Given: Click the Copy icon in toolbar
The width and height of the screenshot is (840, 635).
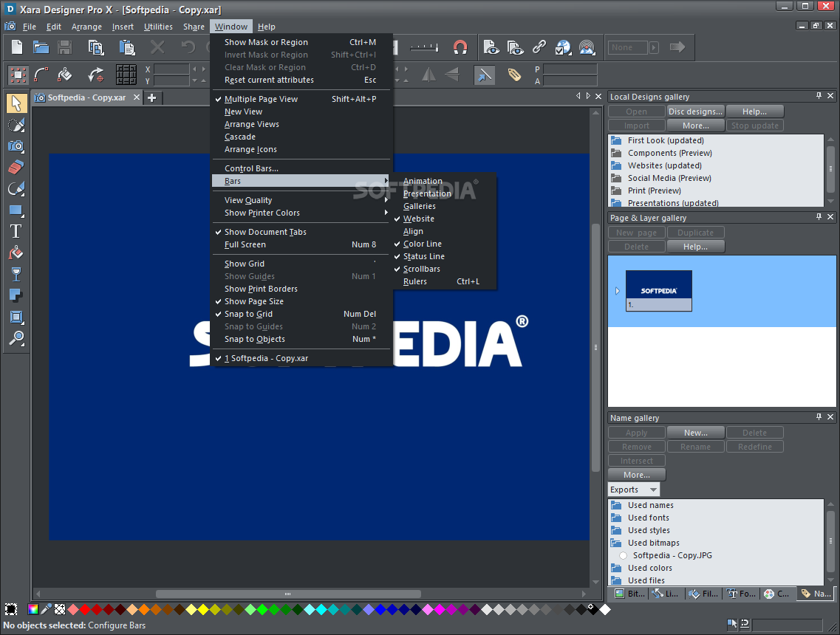Looking at the screenshot, I should [96, 47].
